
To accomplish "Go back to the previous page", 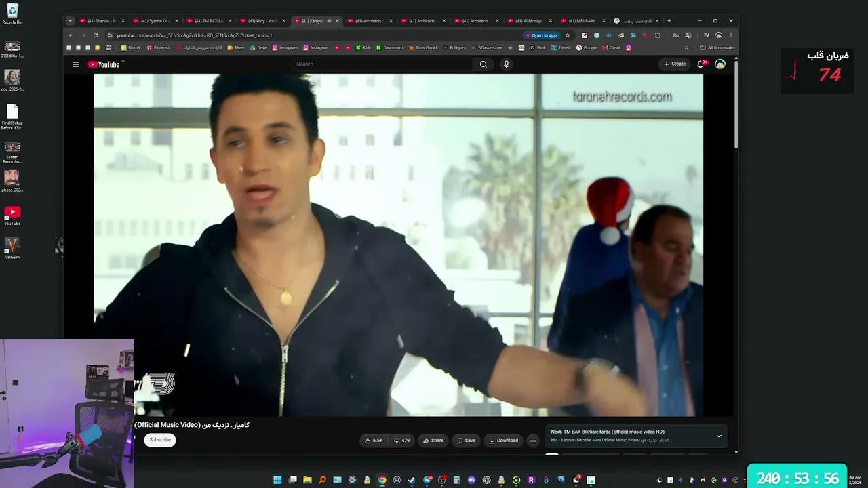I will (71, 35).
